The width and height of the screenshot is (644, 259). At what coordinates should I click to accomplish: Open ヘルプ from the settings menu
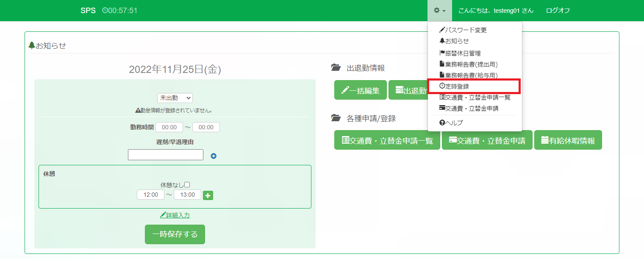point(451,123)
